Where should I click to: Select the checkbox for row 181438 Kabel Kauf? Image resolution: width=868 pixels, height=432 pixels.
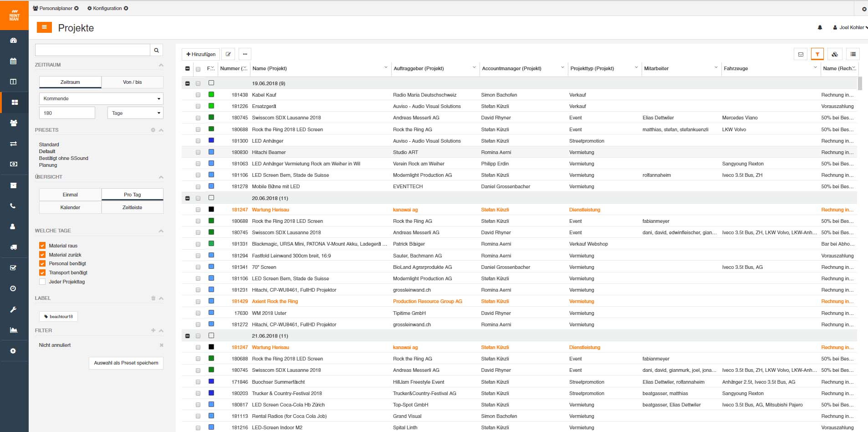coord(198,95)
